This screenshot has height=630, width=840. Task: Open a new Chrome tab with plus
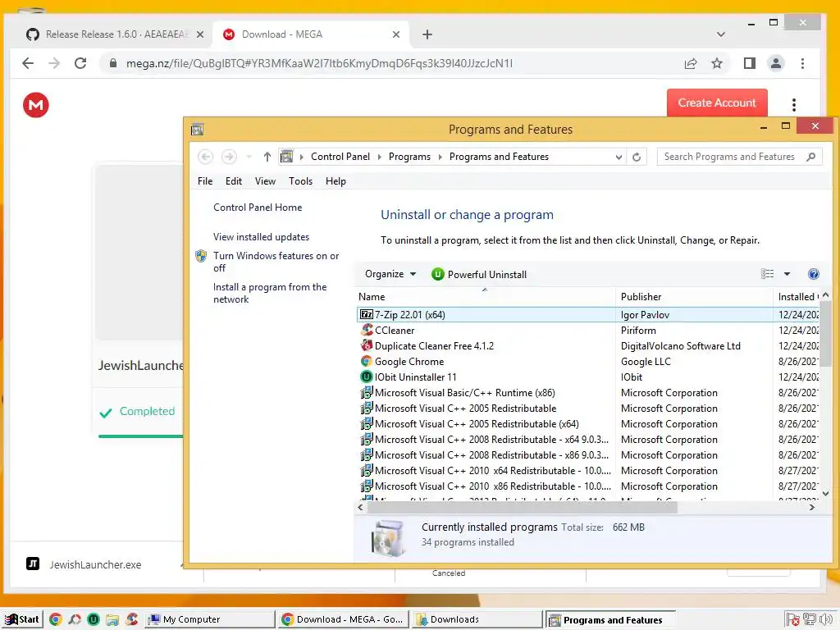(x=427, y=34)
